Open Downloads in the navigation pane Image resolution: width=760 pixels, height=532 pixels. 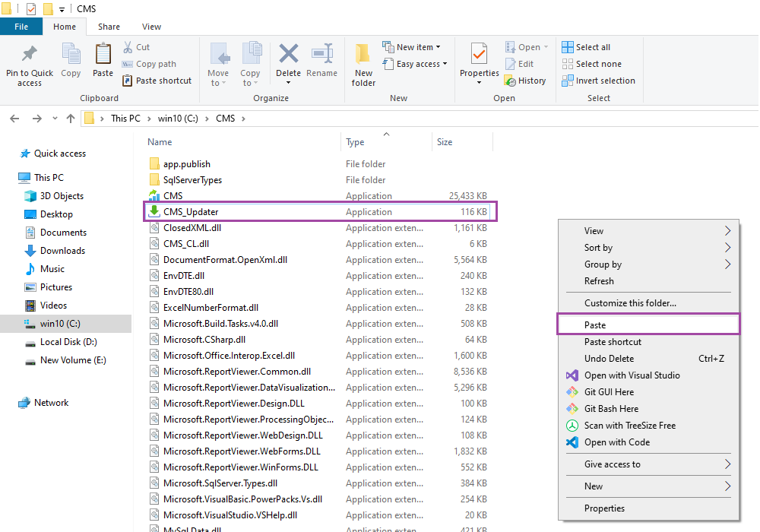pyautogui.click(x=62, y=251)
